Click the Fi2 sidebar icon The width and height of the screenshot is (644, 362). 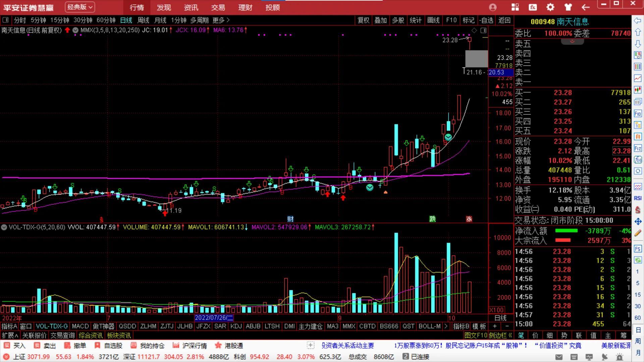click(x=638, y=148)
